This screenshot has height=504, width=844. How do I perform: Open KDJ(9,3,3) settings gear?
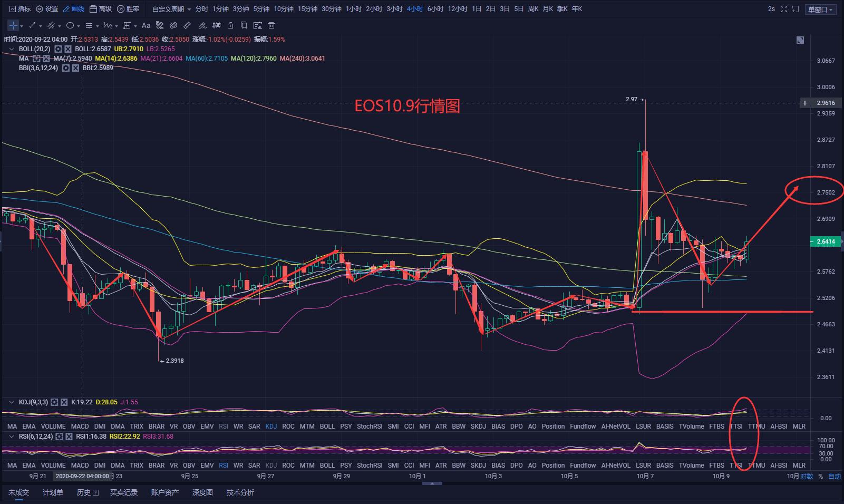[x=54, y=402]
